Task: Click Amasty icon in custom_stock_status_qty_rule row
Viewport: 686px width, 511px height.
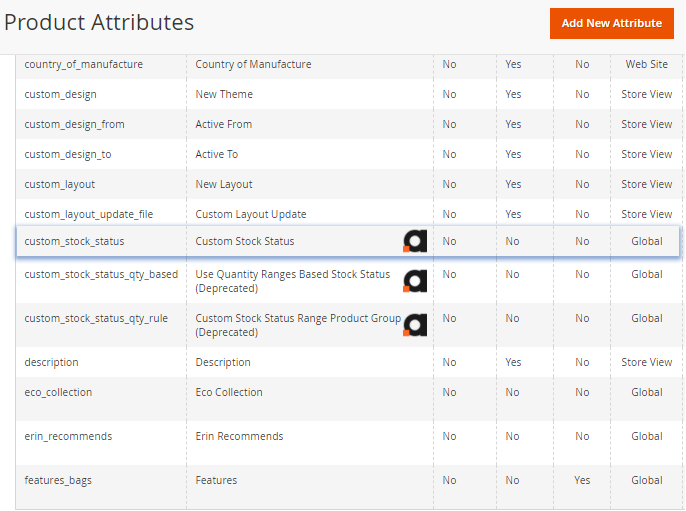Action: click(415, 325)
